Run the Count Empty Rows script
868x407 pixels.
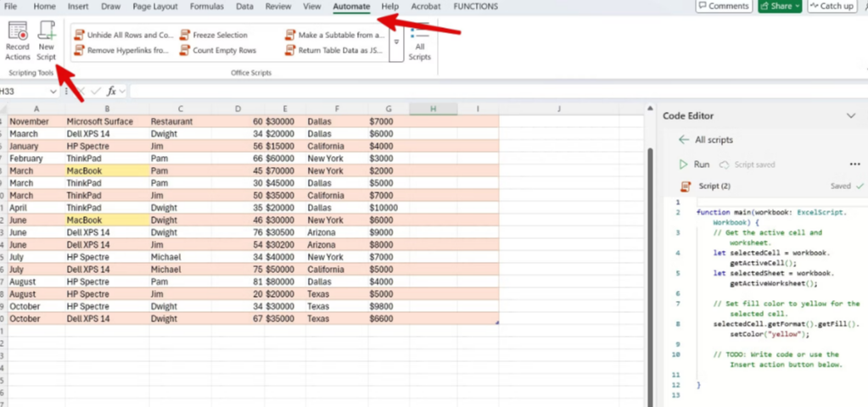(x=218, y=50)
